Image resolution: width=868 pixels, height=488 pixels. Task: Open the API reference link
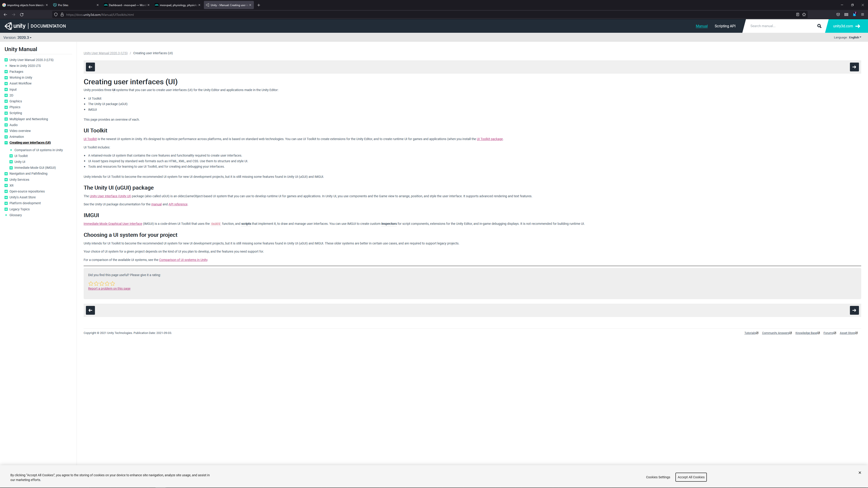pyautogui.click(x=178, y=204)
